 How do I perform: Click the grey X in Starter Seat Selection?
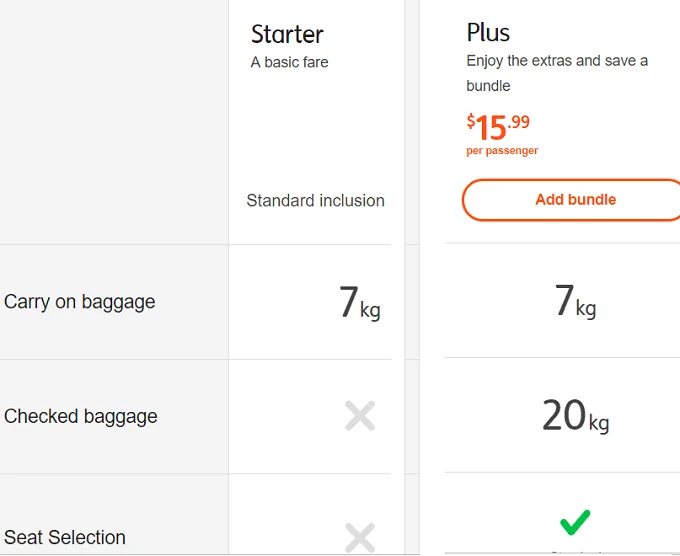(360, 537)
